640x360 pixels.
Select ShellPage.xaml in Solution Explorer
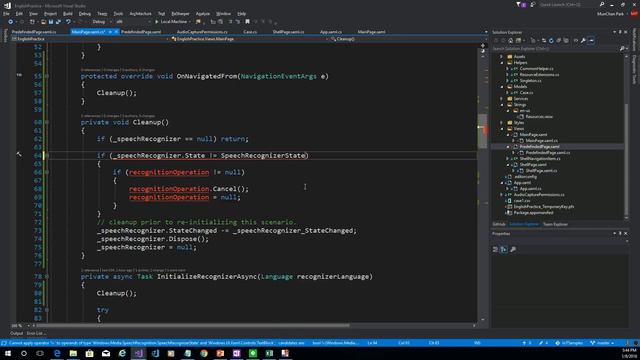(533, 164)
